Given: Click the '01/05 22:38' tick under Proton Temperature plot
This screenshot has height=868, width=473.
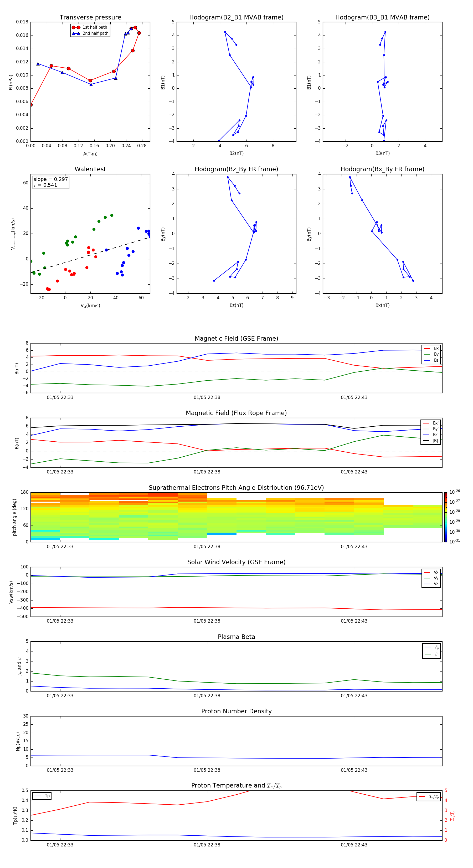Looking at the screenshot, I should 207,845.
